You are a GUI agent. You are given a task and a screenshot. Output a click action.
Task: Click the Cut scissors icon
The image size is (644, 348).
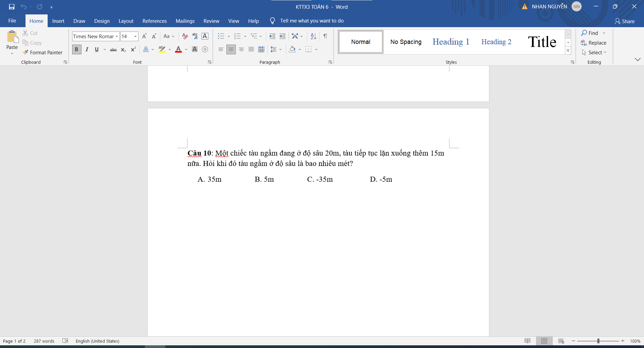[25, 33]
